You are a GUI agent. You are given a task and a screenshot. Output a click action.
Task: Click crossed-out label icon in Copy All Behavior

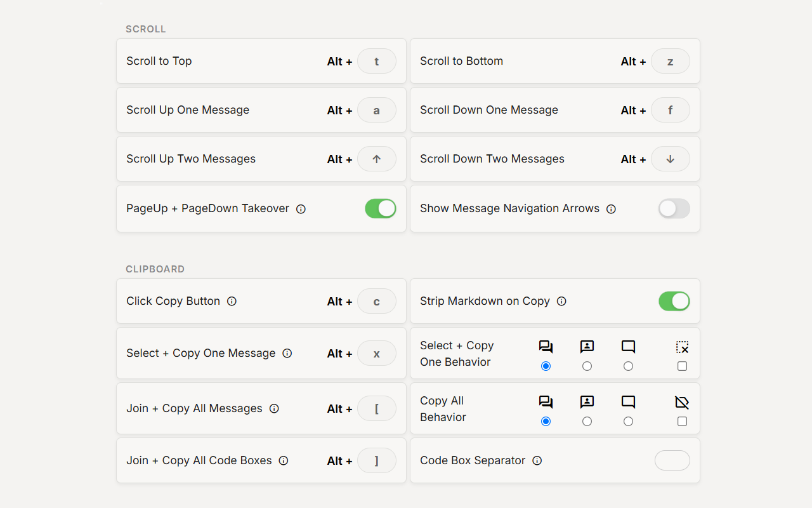click(682, 403)
